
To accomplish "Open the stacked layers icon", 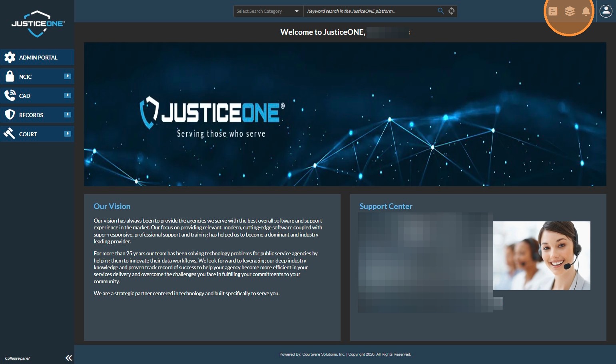I will [x=570, y=11].
